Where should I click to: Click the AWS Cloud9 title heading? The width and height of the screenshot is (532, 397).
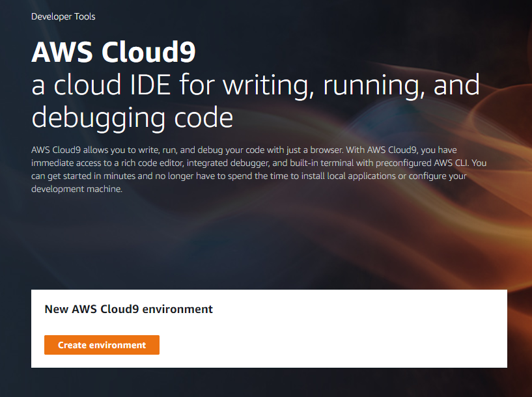[114, 52]
